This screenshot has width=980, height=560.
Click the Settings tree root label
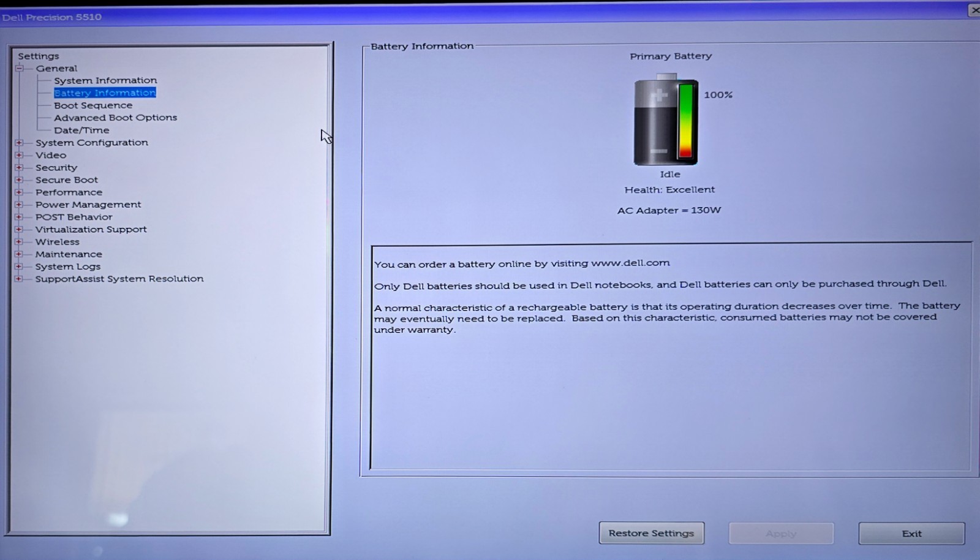39,56
